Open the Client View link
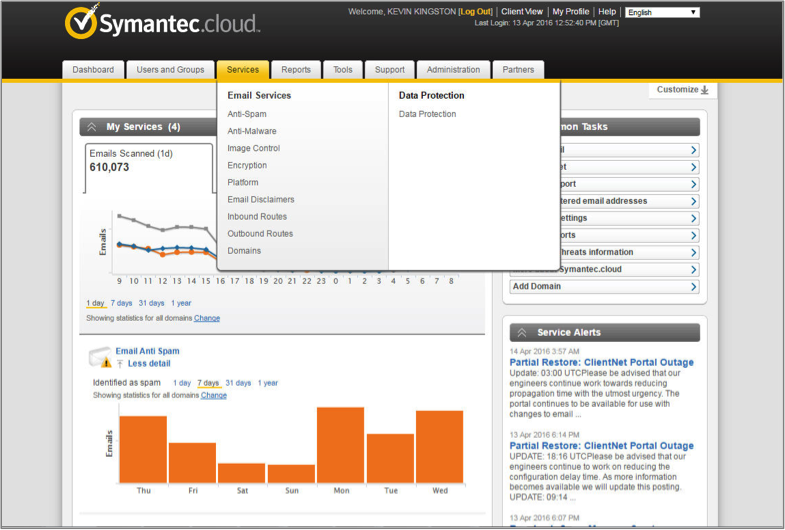This screenshot has height=530, width=785. click(522, 12)
